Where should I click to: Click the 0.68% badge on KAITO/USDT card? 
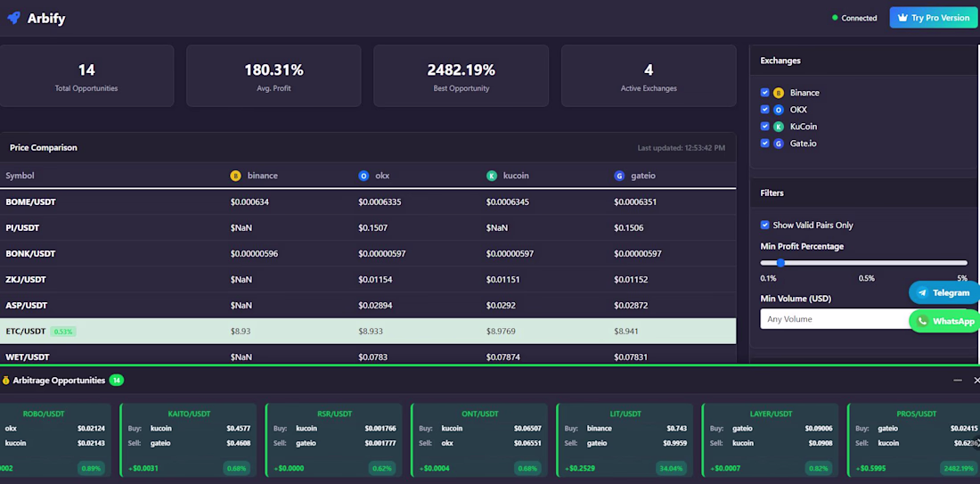237,468
